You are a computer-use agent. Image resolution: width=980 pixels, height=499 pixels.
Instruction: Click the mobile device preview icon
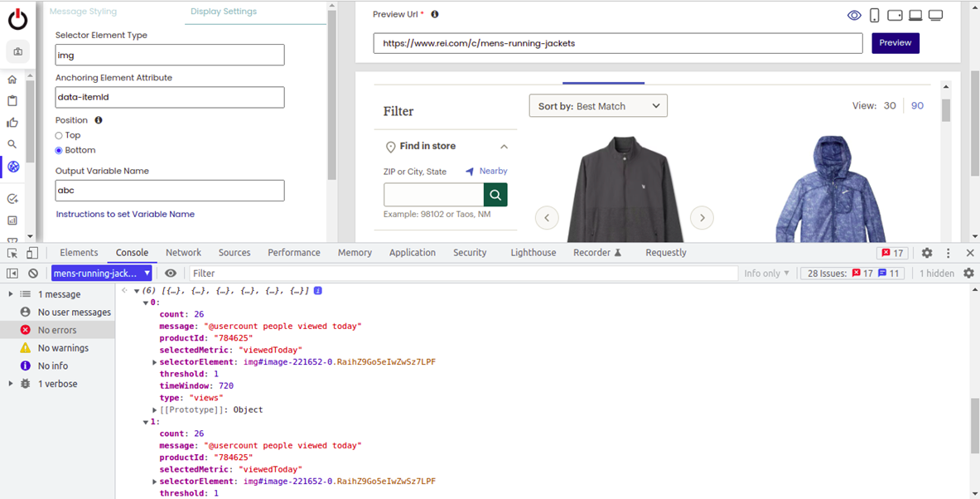coord(874,15)
